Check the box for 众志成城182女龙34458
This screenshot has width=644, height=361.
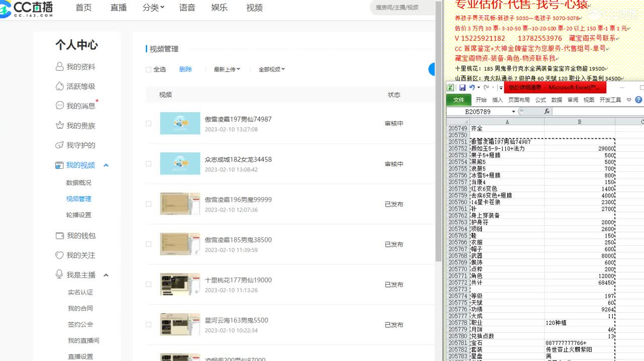click(x=148, y=163)
